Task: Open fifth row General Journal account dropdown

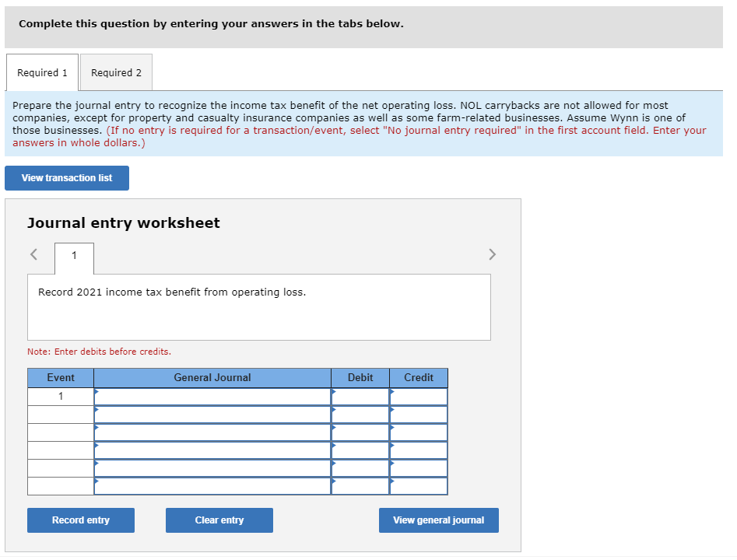Action: click(212, 468)
